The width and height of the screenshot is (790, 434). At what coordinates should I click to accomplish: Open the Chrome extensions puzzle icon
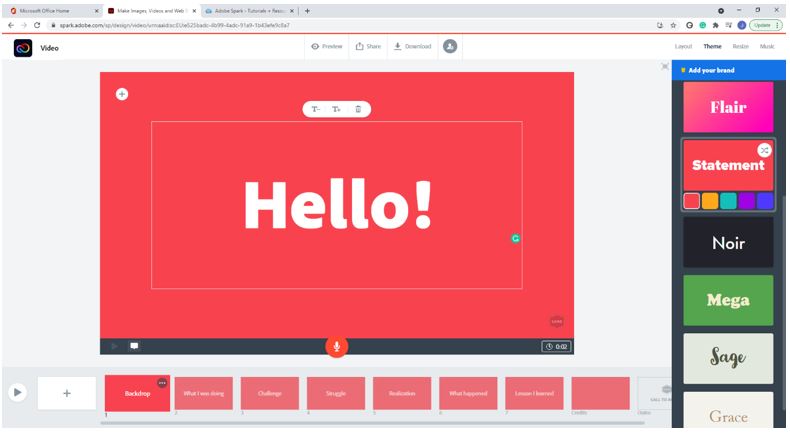715,25
